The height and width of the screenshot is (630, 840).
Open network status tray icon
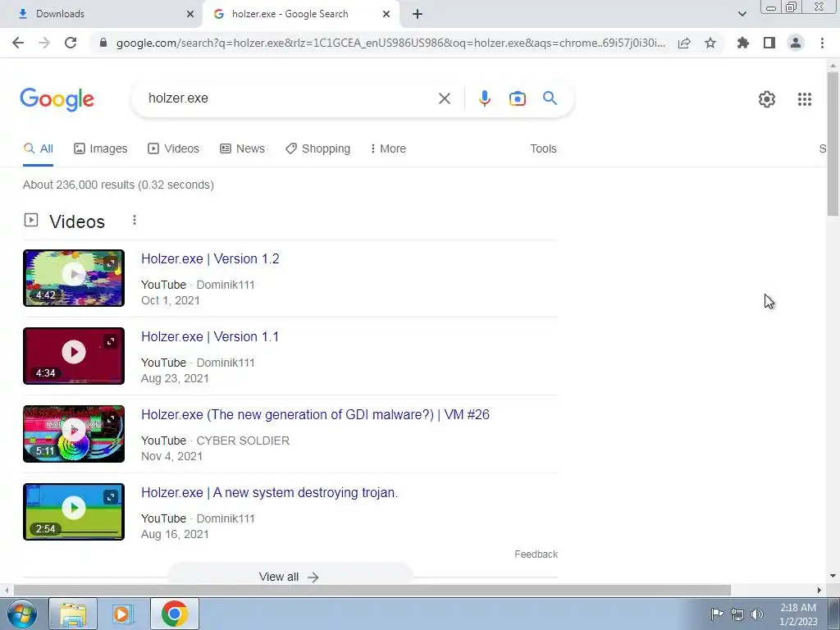tap(737, 614)
